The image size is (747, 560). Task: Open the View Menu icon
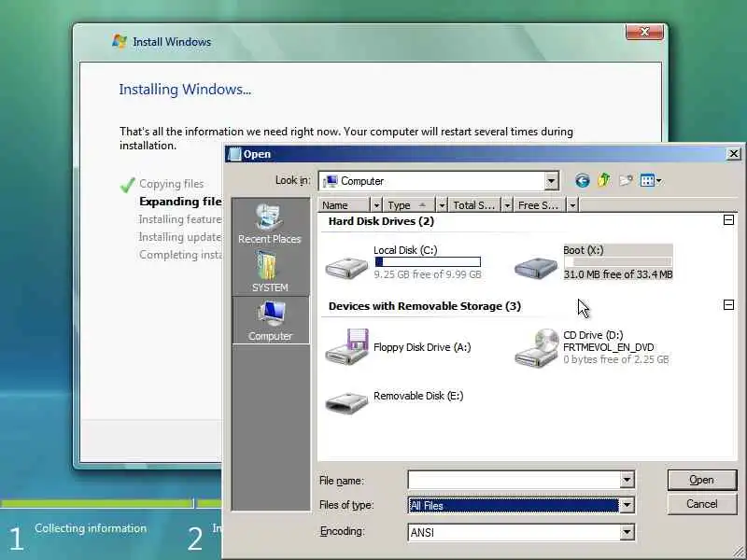coord(651,180)
